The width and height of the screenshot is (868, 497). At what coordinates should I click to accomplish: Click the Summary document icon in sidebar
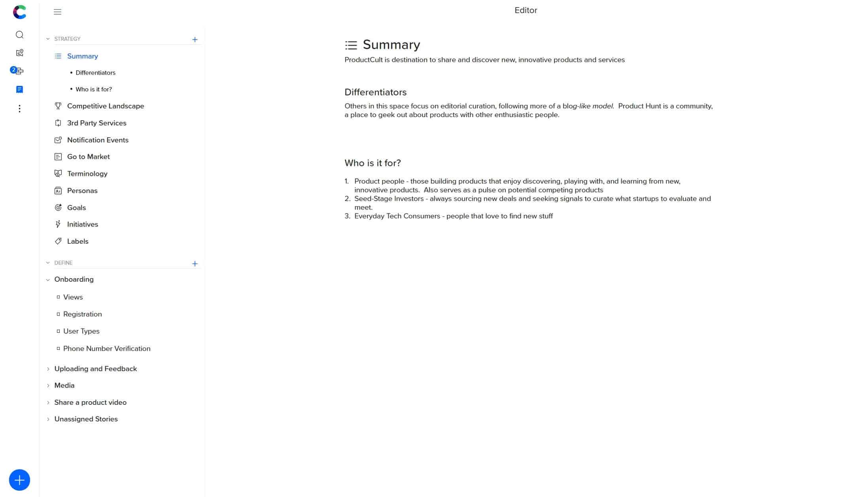(58, 55)
